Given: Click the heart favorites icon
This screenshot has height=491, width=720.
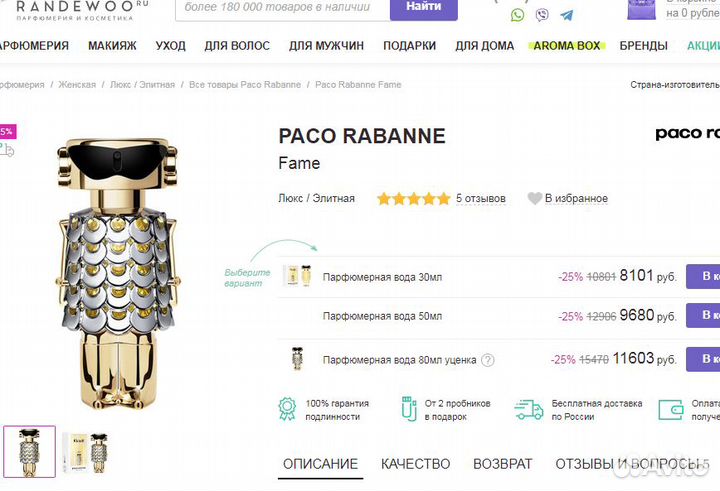Looking at the screenshot, I should pyautogui.click(x=534, y=198).
